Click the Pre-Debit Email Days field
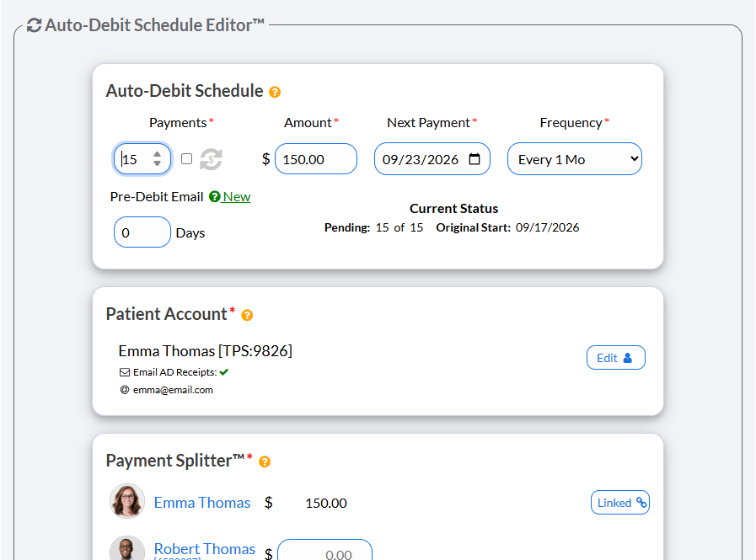Image resolution: width=756 pixels, height=560 pixels. [x=142, y=232]
